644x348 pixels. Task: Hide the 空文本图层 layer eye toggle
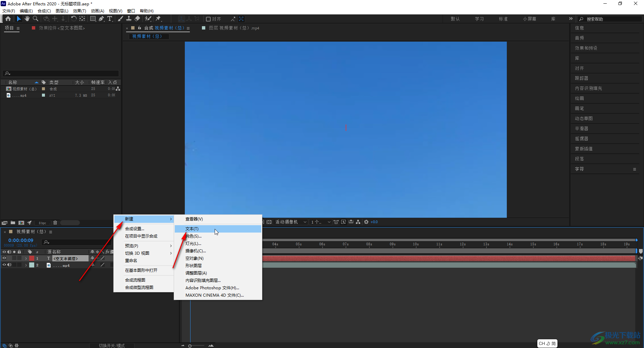point(4,258)
